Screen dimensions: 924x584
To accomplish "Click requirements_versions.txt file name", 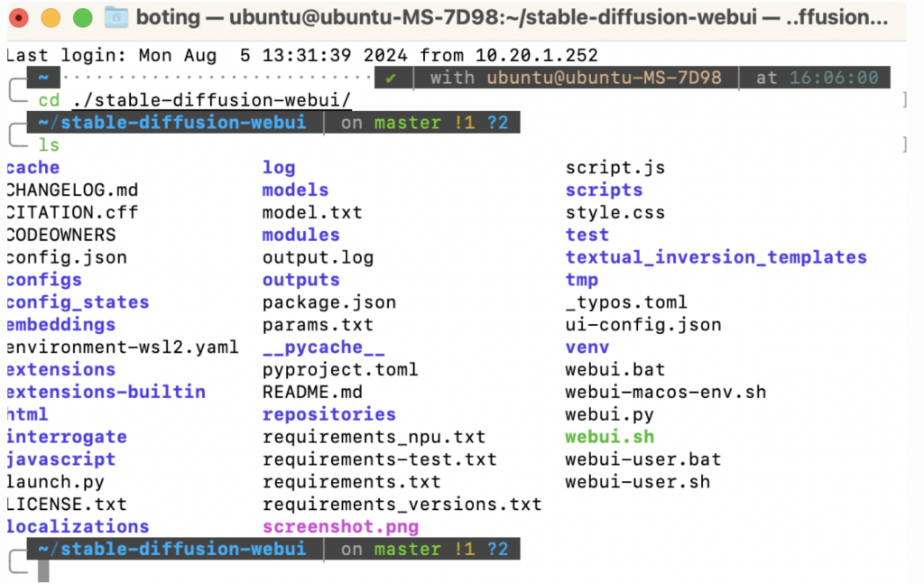I will 402,505.
